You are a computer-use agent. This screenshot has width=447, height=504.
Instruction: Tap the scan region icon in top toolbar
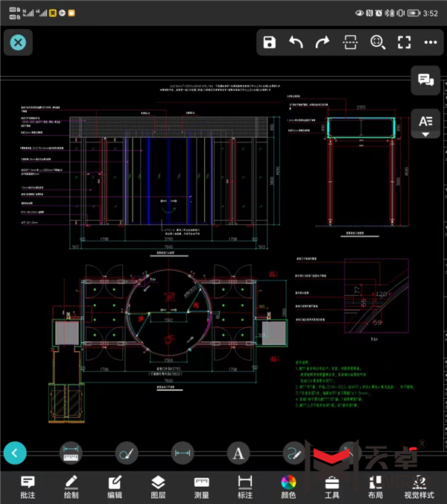(349, 42)
